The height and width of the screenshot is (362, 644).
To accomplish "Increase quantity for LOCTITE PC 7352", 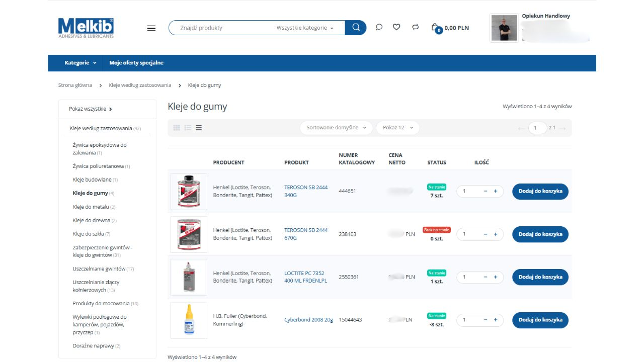I will point(496,277).
